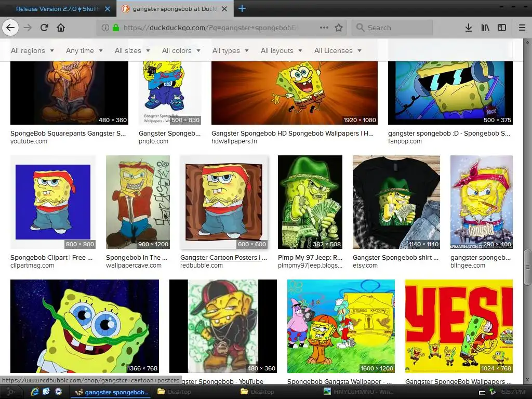Screen dimensions: 532x399
Task: Open the 900 × 1200 graffiti SpongeBob image
Action: pyautogui.click(x=138, y=202)
